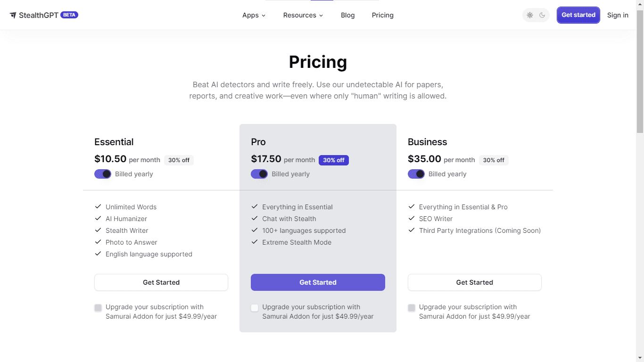Toggle Pro plan Billed yearly switch

click(x=259, y=174)
